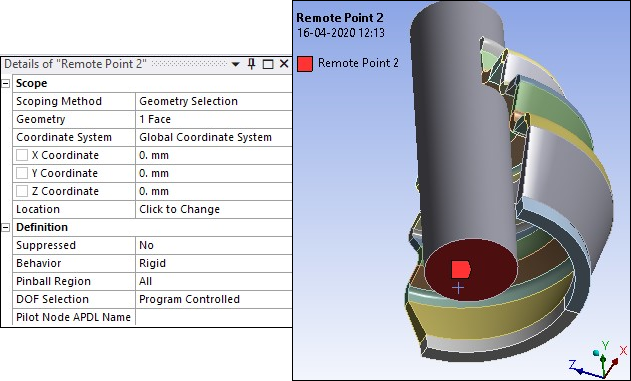Click the Suppressed label
631x381 pixels.
(x=46, y=245)
